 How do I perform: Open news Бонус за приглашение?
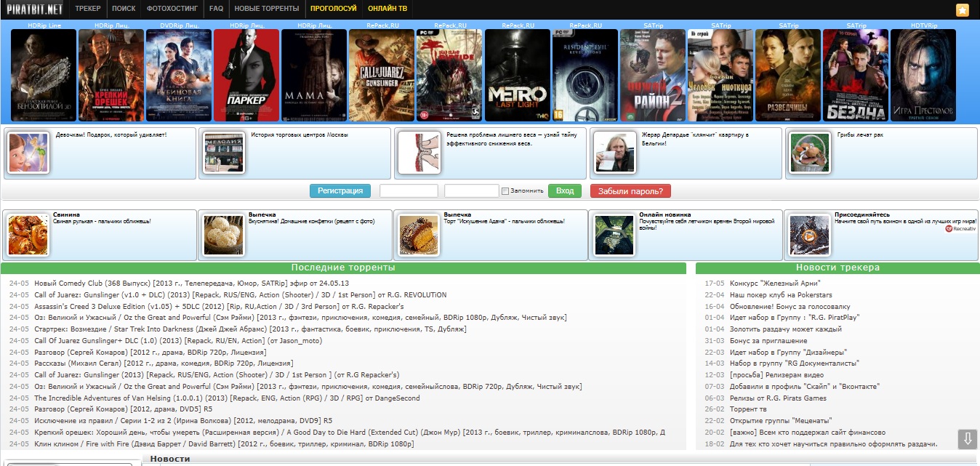click(x=769, y=341)
